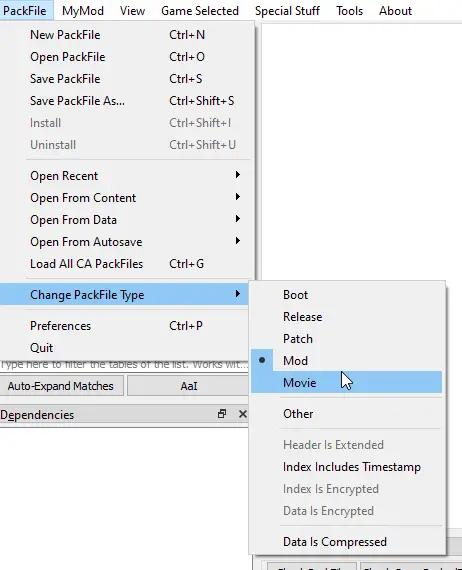The height and width of the screenshot is (570, 462).
Task: Set packfile type to Patch
Action: tap(346, 338)
